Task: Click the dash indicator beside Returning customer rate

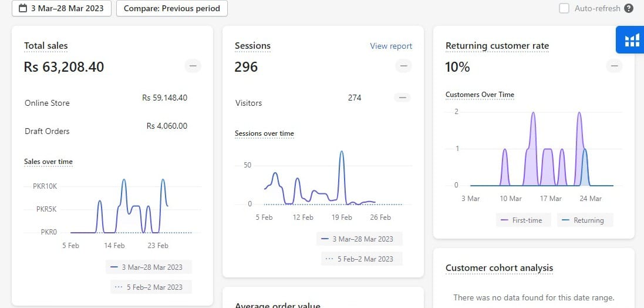Action: [x=615, y=66]
